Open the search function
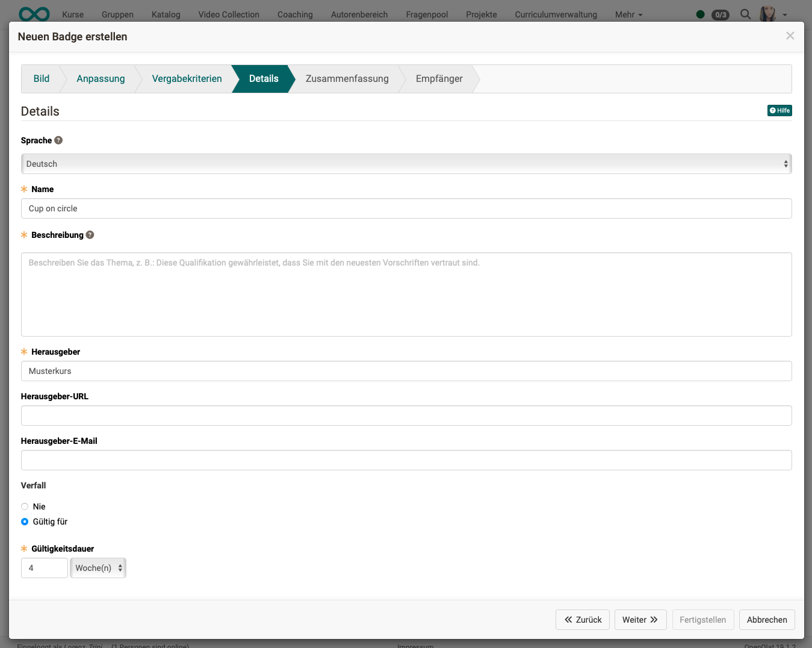Viewport: 812px width, 648px height. [745, 14]
